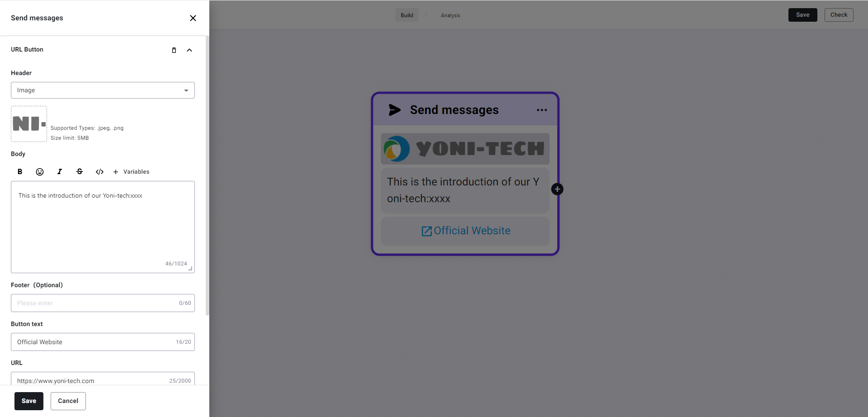Click the Button text field
The width and height of the screenshot is (868, 417).
(x=103, y=342)
